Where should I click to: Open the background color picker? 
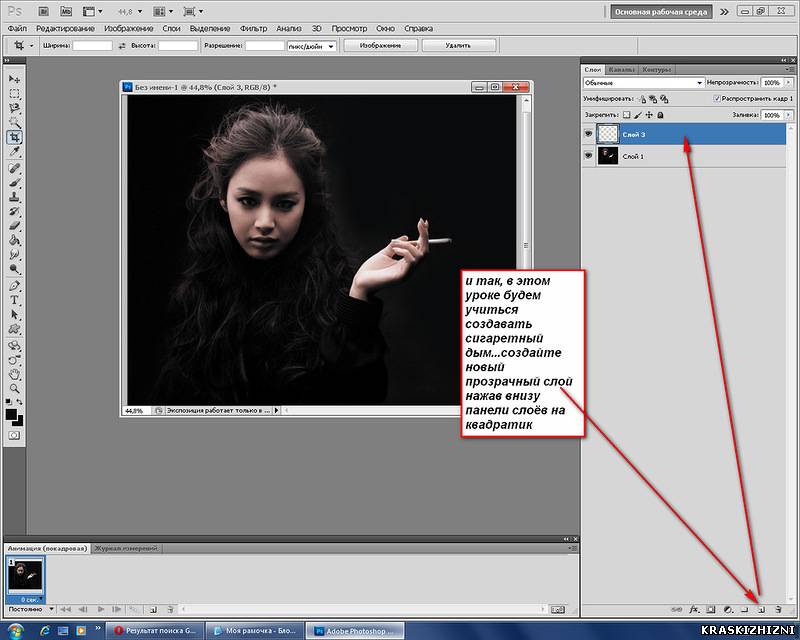click(19, 422)
